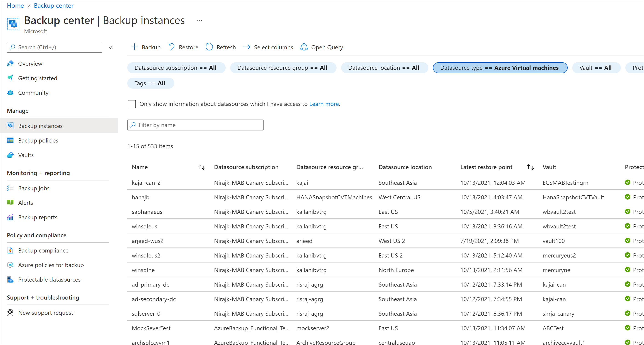Image resolution: width=644 pixels, height=345 pixels.
Task: Click the Select columns icon
Action: tap(246, 47)
